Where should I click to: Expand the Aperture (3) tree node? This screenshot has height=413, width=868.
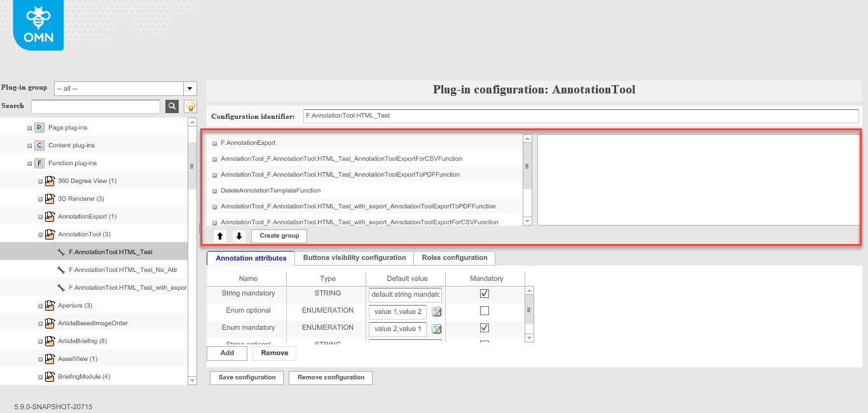click(39, 305)
